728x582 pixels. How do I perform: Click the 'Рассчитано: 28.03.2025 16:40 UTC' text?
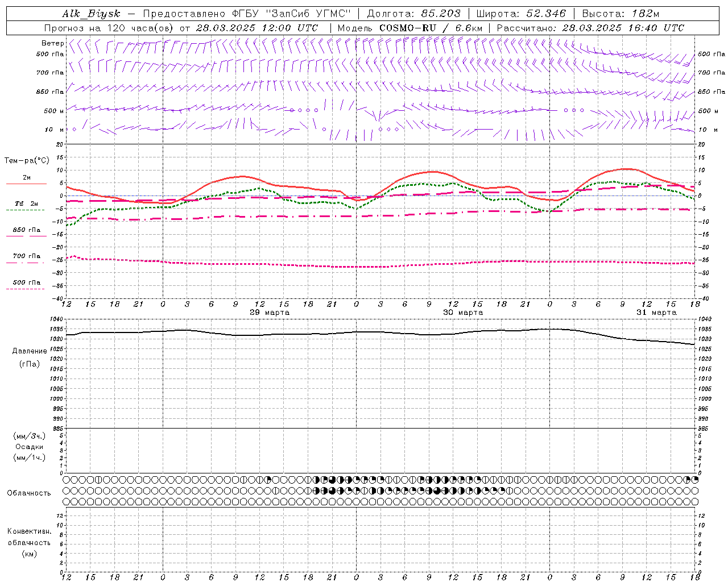point(590,28)
